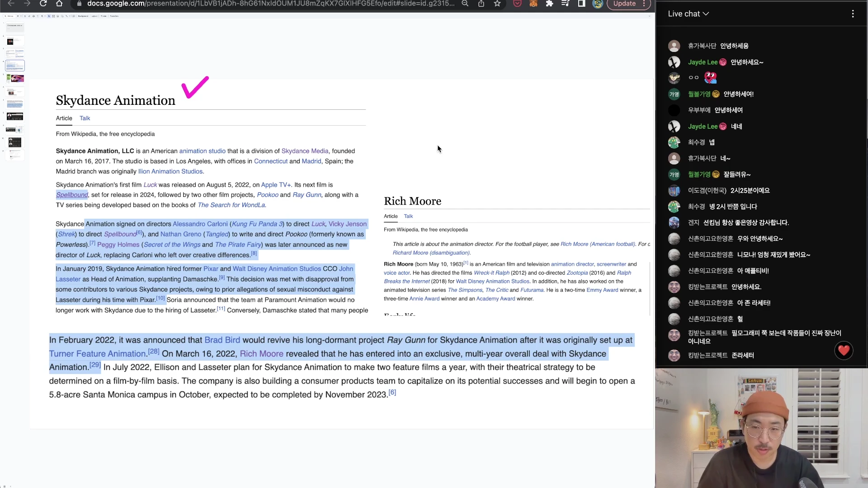This screenshot has width=868, height=488.
Task: Click the browser address bar URL
Action: [x=270, y=4]
